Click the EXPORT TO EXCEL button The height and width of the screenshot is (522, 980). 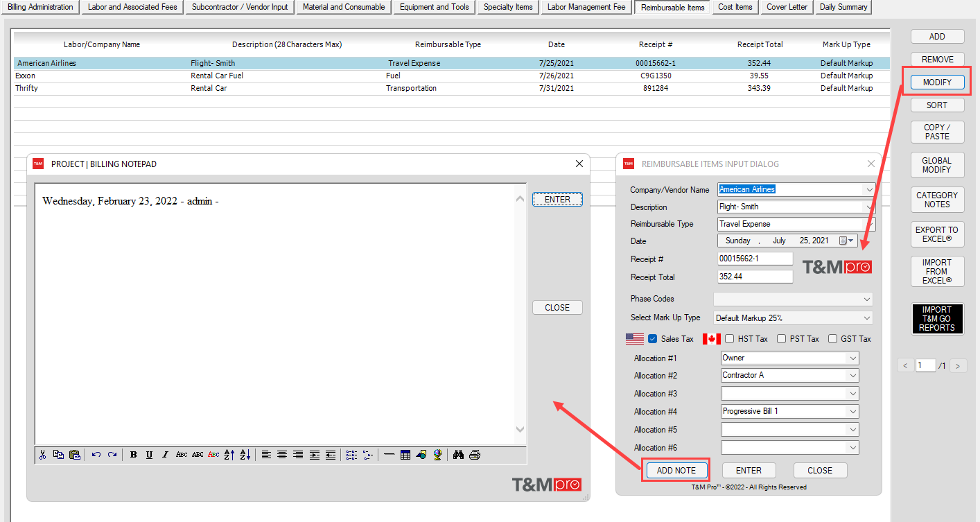tap(937, 234)
